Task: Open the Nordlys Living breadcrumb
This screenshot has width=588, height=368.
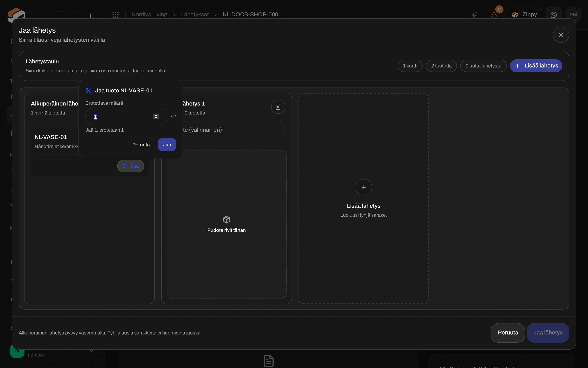Action: coord(149,15)
